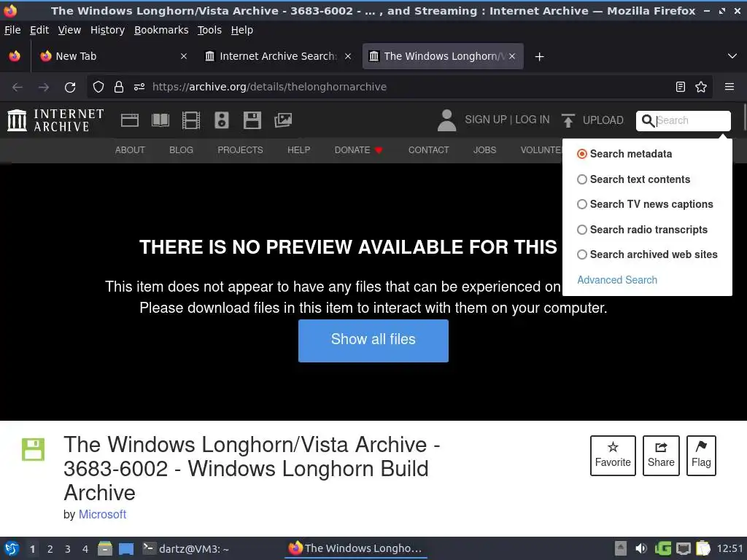Open the Texts book icon
Viewport: 747px width, 560px height.
click(x=160, y=120)
